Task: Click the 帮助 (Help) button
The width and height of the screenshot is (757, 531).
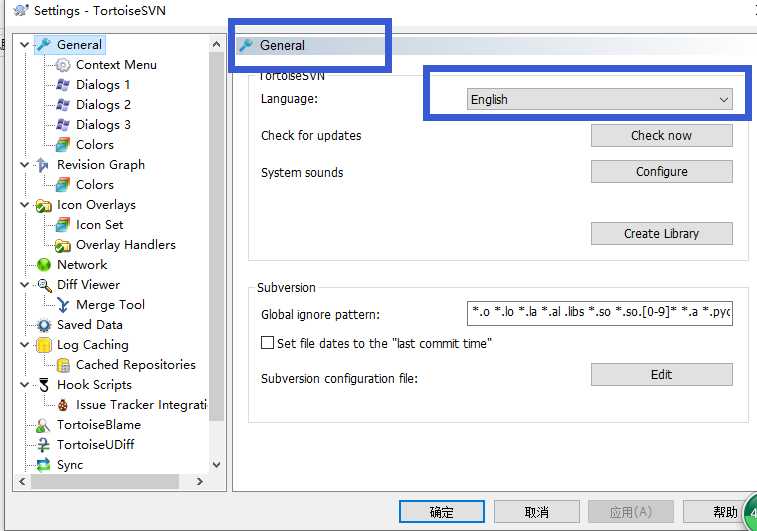Action: [719, 512]
